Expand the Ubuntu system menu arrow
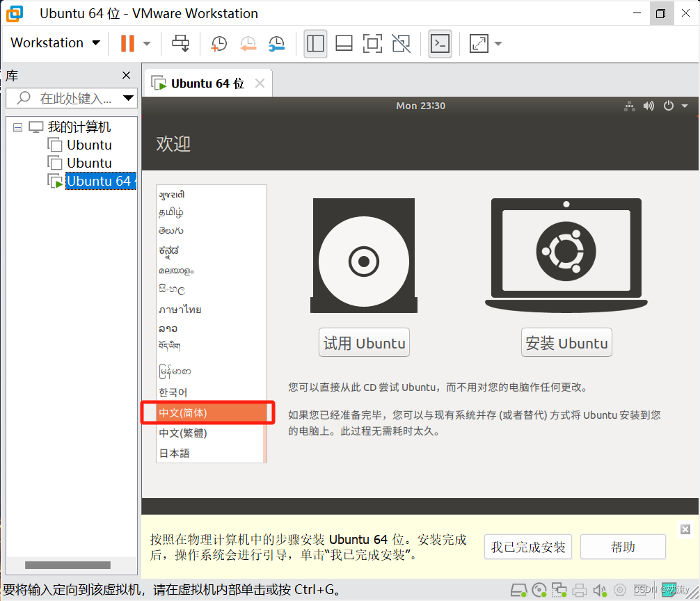This screenshot has height=601, width=700. click(x=685, y=106)
